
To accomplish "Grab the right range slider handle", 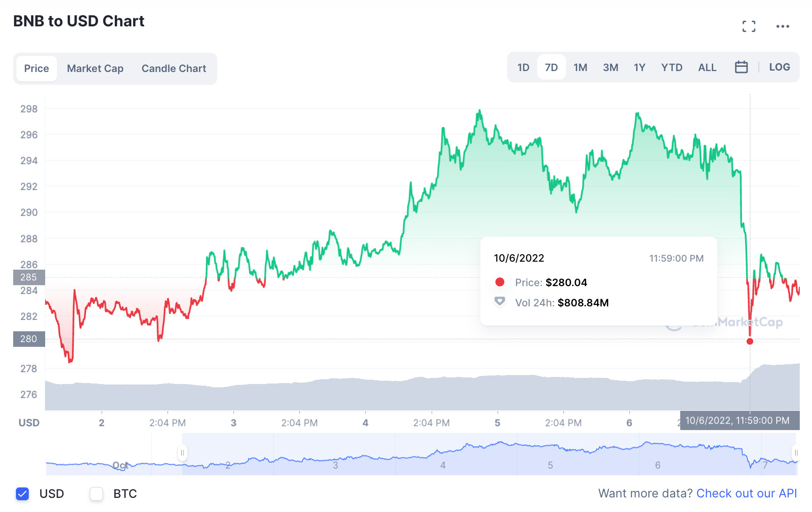I will click(x=796, y=453).
